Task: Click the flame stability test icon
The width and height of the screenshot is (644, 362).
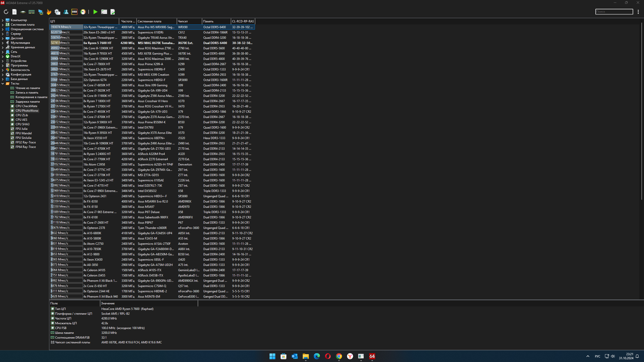Action: (49, 12)
